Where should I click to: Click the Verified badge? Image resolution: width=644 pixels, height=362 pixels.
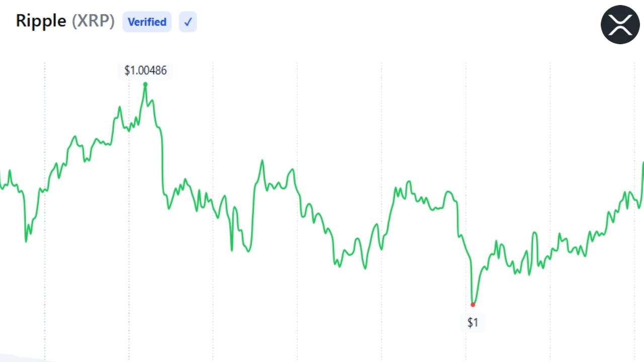point(147,22)
